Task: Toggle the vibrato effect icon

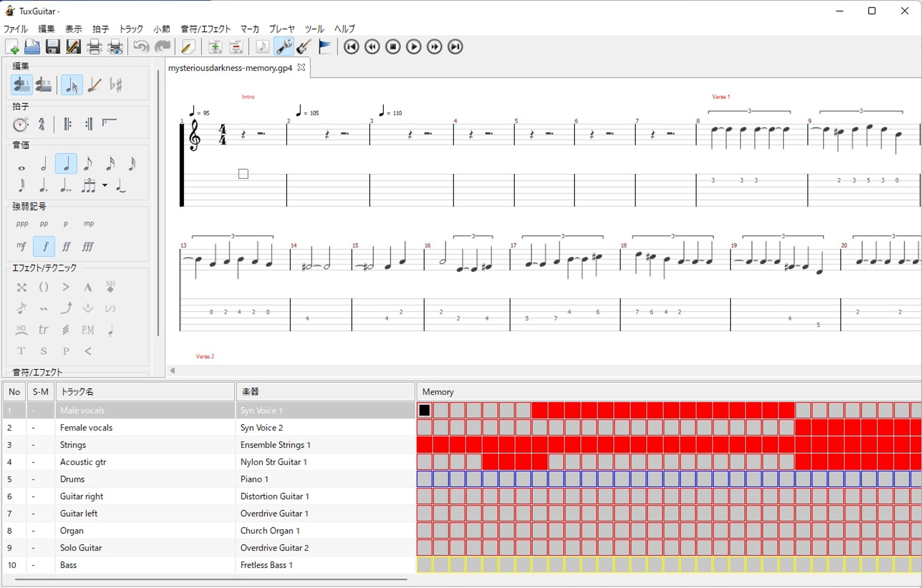Action: (44, 309)
